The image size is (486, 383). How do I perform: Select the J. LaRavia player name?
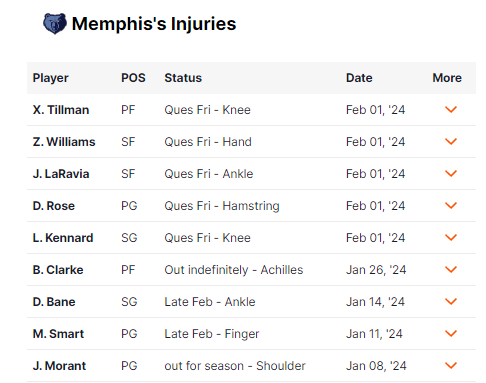(x=61, y=174)
